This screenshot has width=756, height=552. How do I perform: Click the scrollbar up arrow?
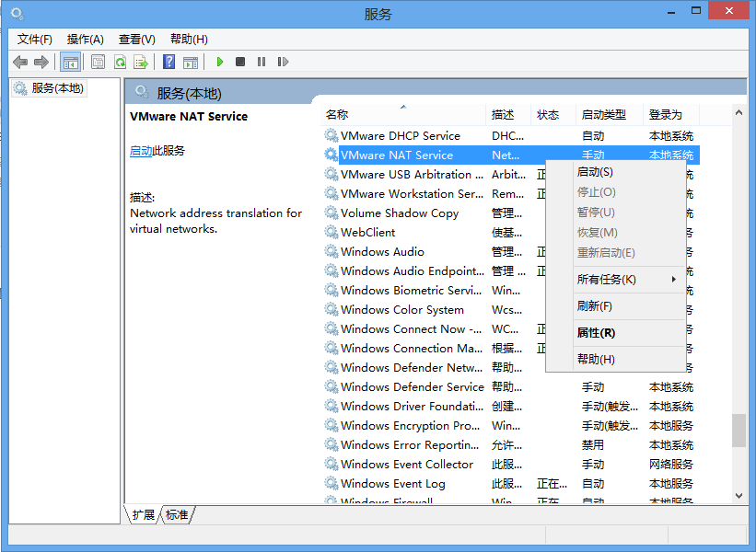(x=739, y=113)
